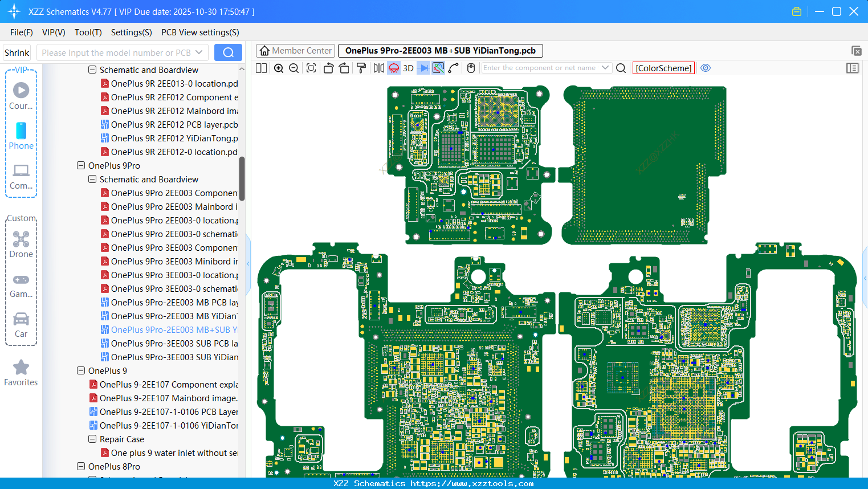The height and width of the screenshot is (489, 868).
Task: Toggle the split view panel icon
Action: (262, 68)
